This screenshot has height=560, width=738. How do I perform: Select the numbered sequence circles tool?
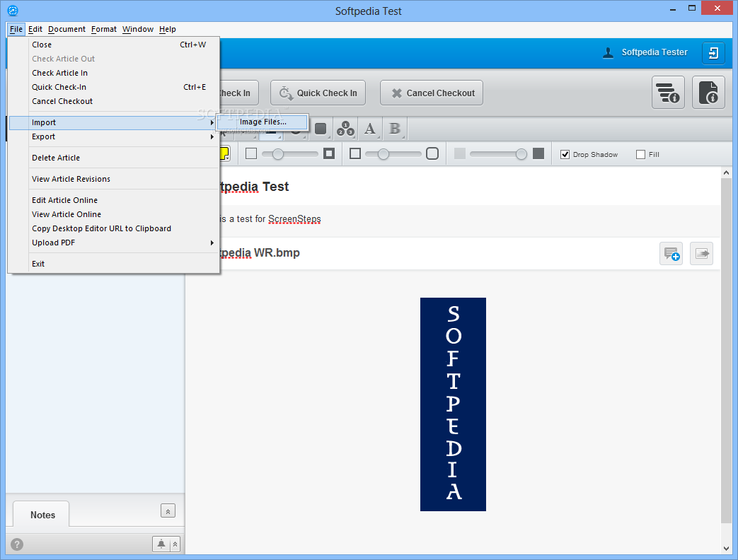coord(345,129)
